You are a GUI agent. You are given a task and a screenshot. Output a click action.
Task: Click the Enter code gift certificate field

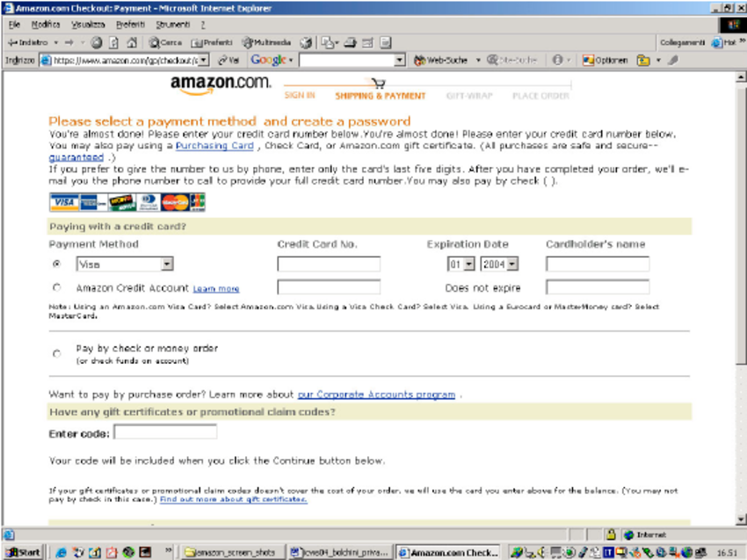click(x=165, y=432)
